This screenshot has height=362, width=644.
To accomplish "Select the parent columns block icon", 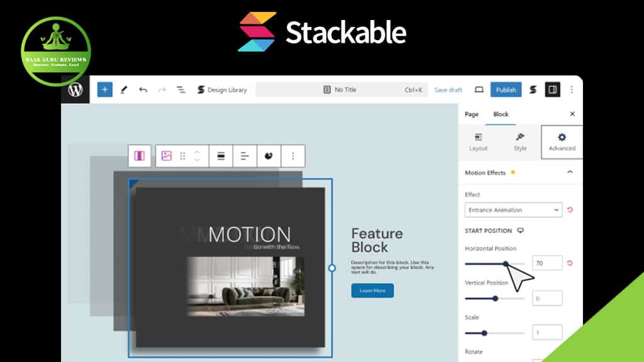I will (x=139, y=156).
